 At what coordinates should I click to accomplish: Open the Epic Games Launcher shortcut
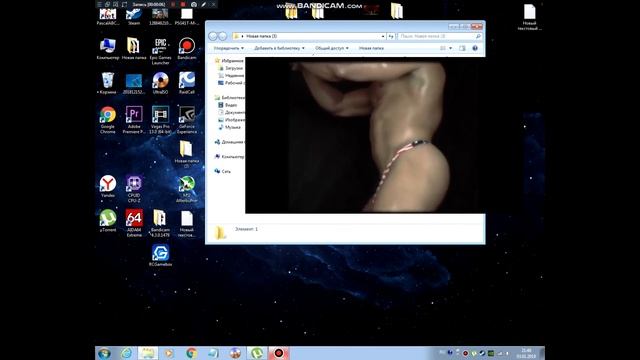[160, 51]
